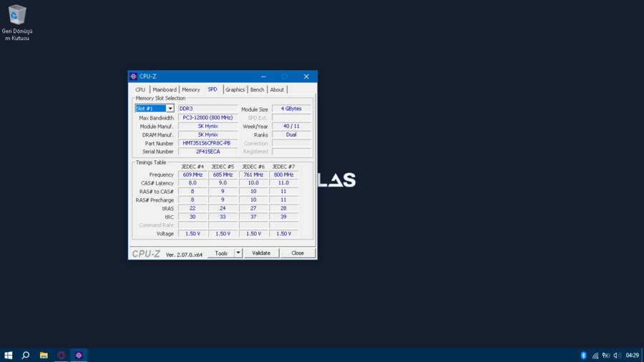644x362 pixels.
Task: Click the PC3-12800 (800 MHz) bandwidth value
Action: [x=208, y=117]
